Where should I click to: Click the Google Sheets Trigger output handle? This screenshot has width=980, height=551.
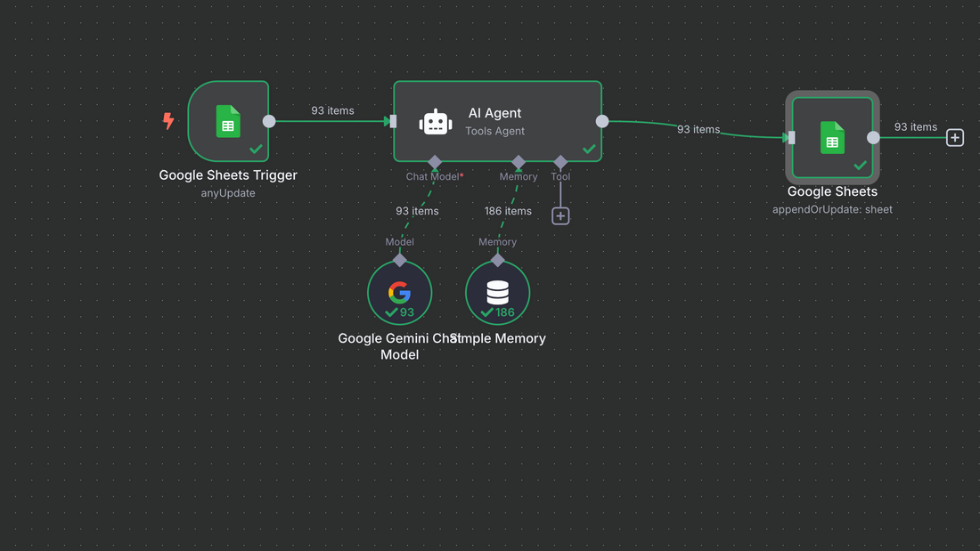tap(269, 121)
